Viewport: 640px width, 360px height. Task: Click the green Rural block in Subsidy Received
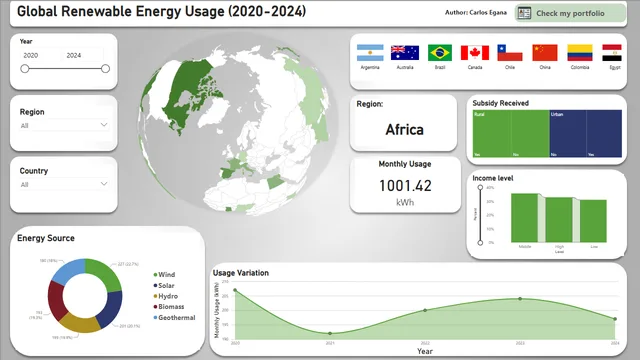coord(511,133)
